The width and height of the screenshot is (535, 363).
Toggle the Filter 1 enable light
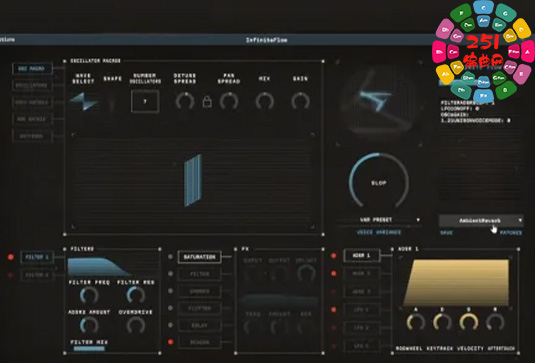pos(11,257)
